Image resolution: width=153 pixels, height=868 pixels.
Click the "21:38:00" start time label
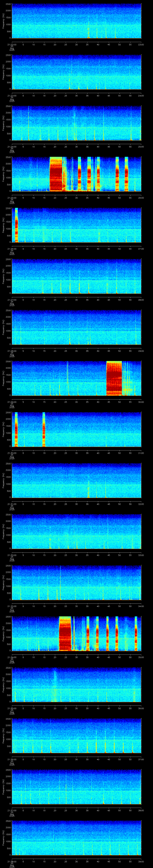[12, 861]
